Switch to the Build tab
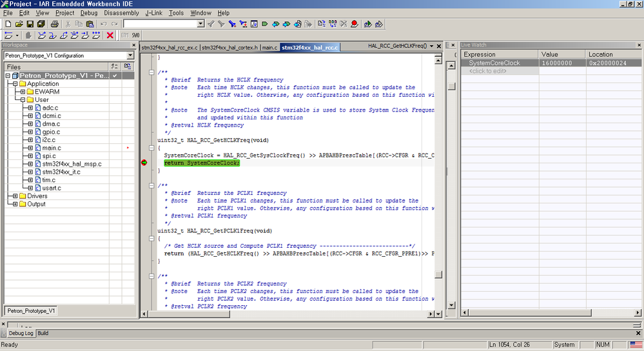The image size is (644, 351). [x=43, y=334]
